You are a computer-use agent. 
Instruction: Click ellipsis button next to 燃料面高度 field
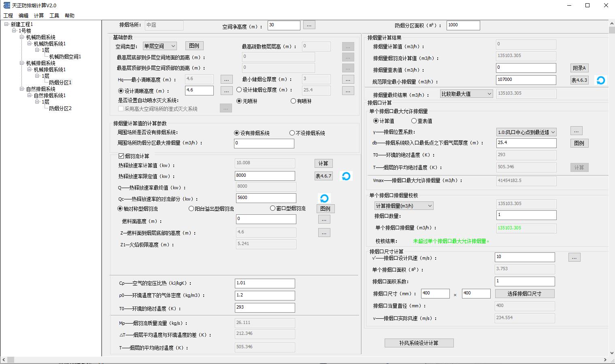pos(323,219)
